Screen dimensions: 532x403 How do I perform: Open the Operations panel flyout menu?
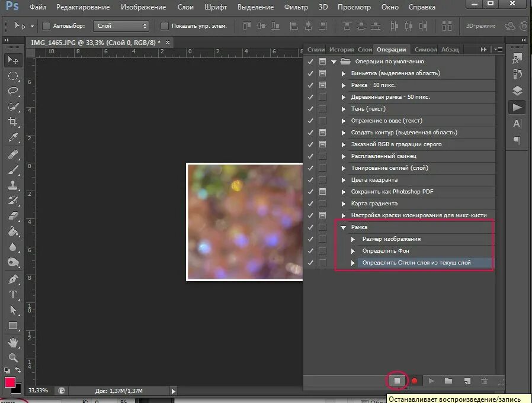498,50
